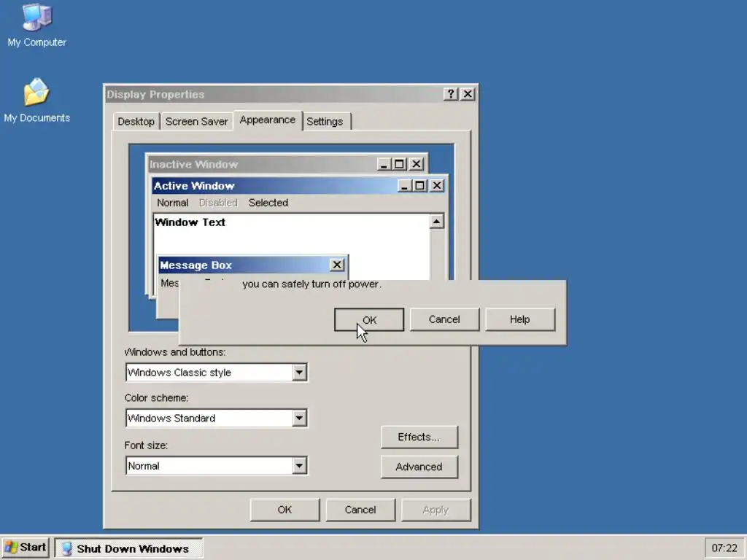Select Shut Down Windows taskbar item

coord(128,548)
